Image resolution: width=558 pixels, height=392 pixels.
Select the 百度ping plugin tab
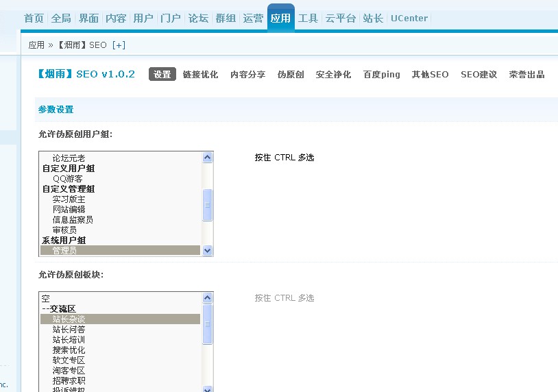381,75
